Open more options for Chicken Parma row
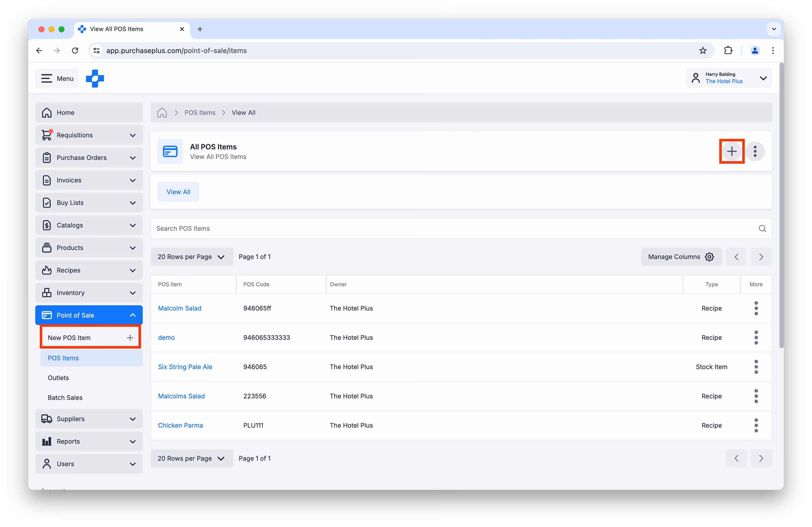812x527 pixels. click(756, 425)
